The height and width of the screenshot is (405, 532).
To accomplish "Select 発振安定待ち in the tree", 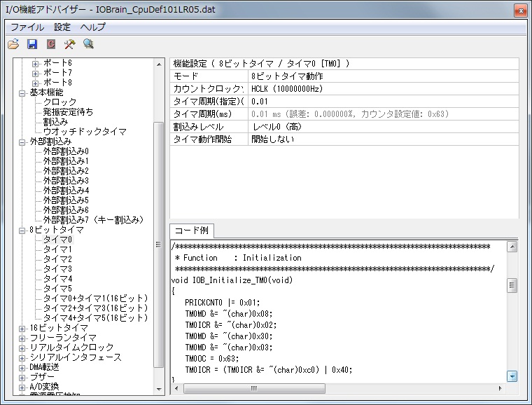I will [68, 111].
